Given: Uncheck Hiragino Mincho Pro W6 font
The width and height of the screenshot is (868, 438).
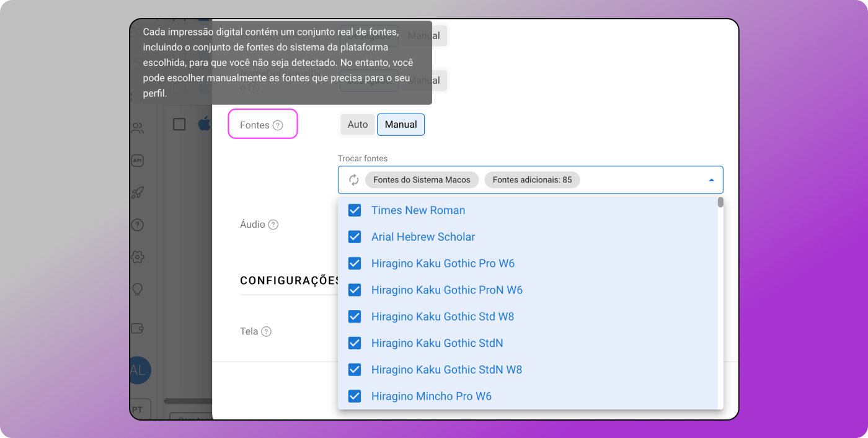Looking at the screenshot, I should click(355, 396).
